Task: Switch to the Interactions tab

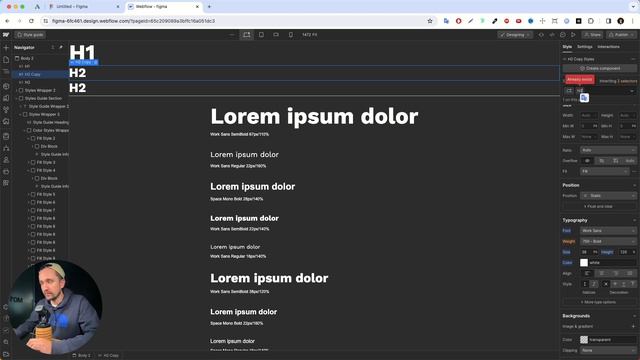Action: tap(608, 47)
